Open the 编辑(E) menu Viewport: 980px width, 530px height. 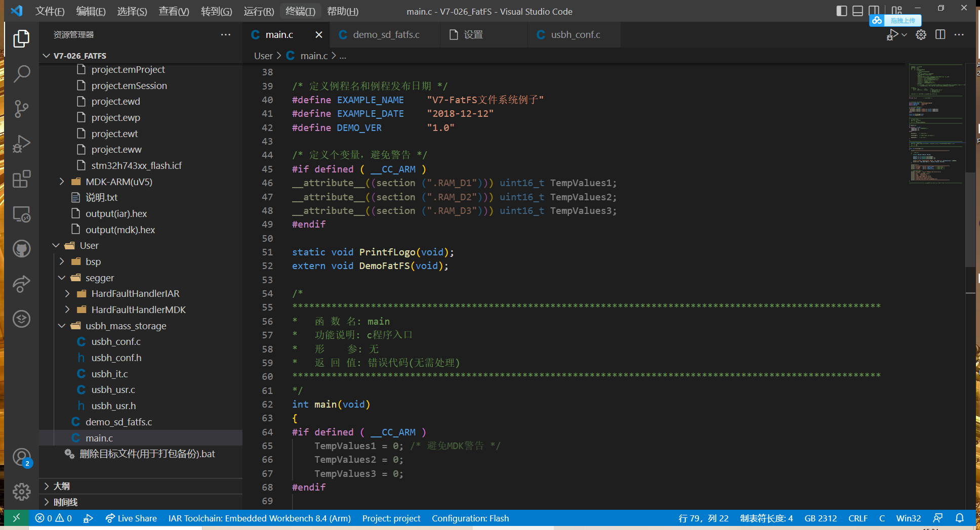91,11
